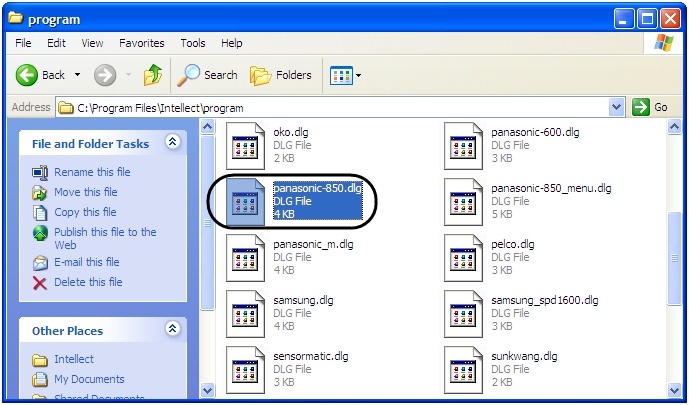Click the green Back arrow icon
The image size is (689, 405).
click(x=27, y=75)
